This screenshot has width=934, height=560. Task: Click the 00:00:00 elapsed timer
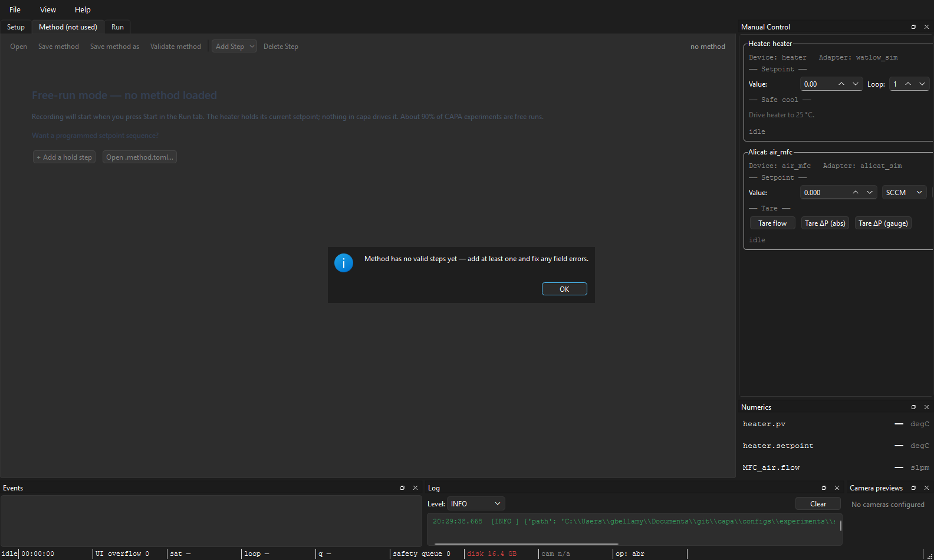[38, 554]
